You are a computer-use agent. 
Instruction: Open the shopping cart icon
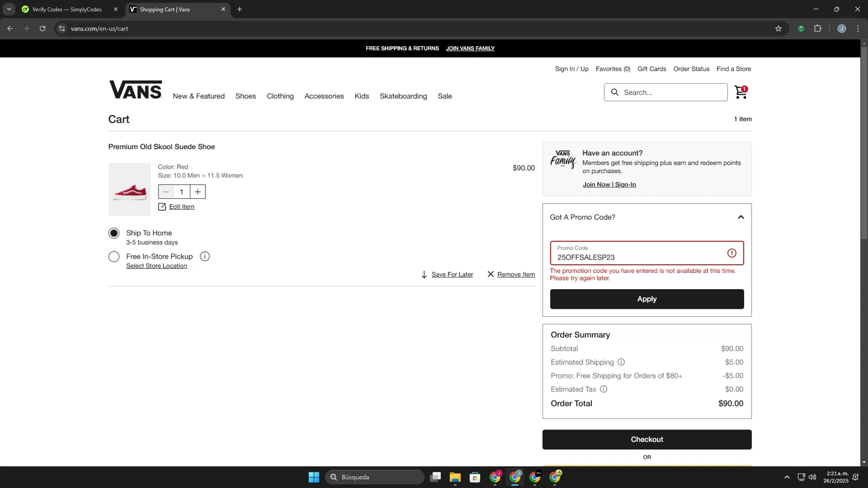tap(741, 92)
